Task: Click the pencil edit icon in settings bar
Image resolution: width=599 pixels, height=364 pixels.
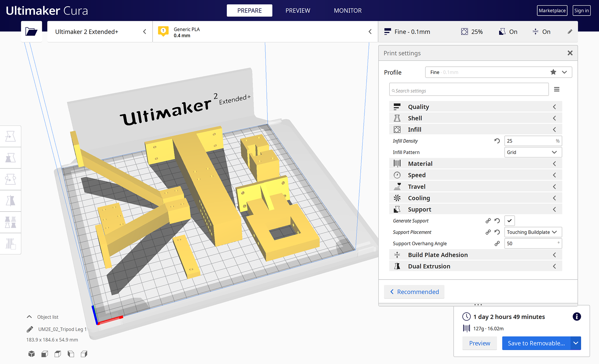Action: [x=570, y=31]
